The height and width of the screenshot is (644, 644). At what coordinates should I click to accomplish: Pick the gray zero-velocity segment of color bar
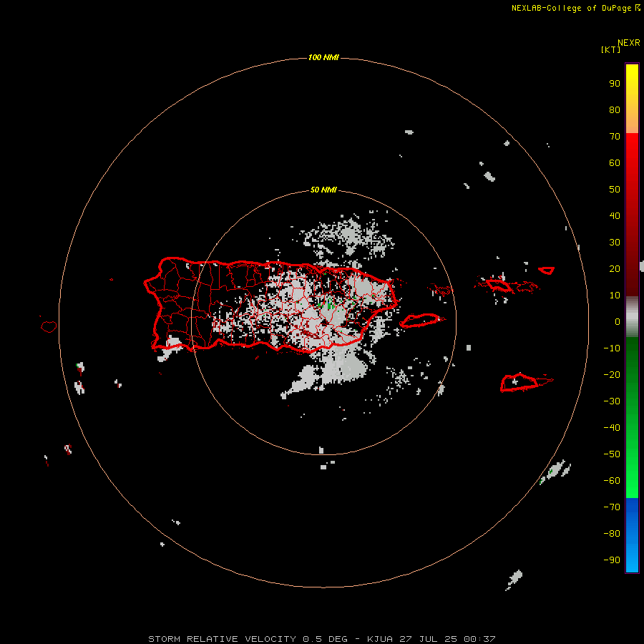632,317
